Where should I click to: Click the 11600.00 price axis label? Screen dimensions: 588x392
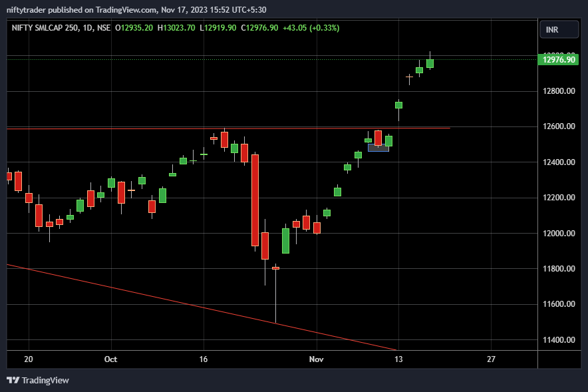[559, 304]
